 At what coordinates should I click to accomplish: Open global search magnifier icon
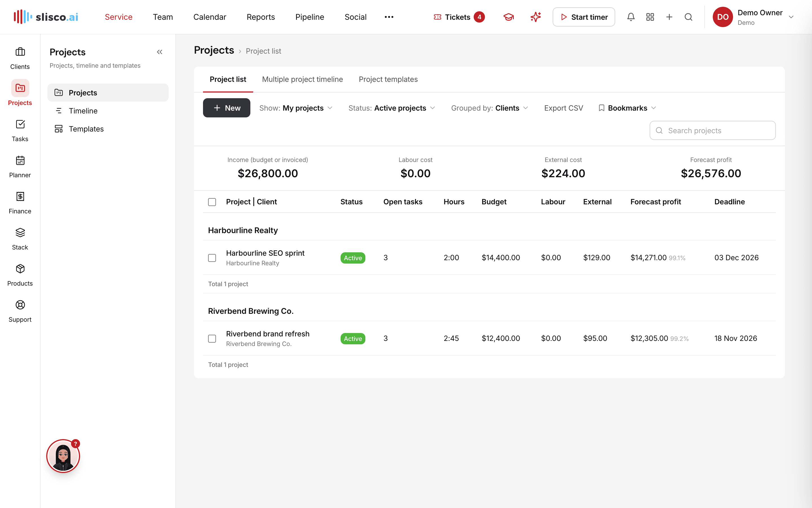[688, 17]
